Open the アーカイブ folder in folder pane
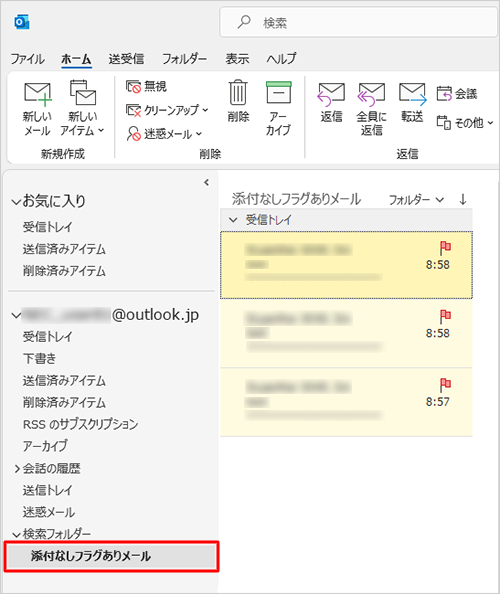 coord(45,446)
